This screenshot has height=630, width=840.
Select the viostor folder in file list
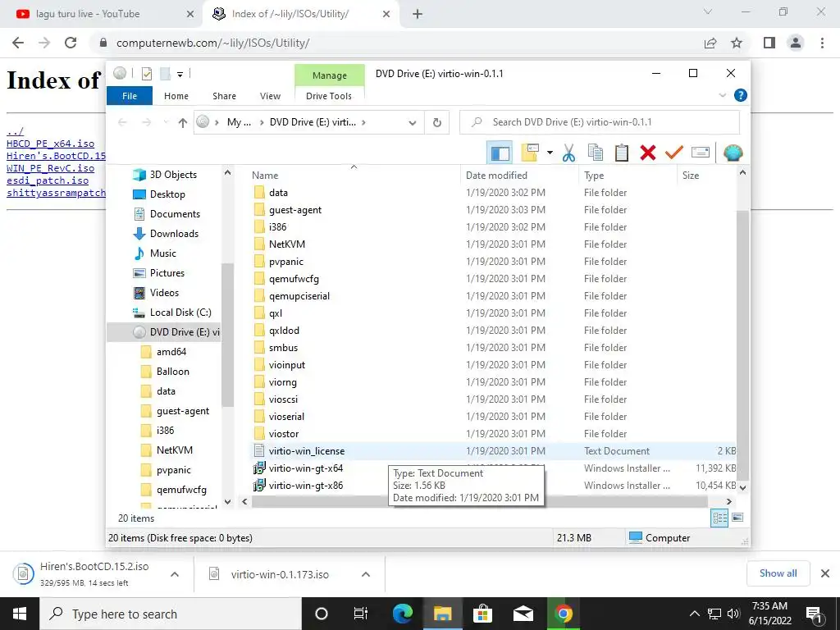[284, 434]
